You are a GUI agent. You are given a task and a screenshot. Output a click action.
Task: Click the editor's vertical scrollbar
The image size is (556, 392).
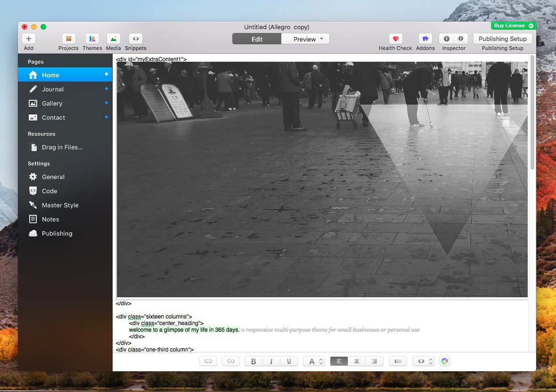coord(532,113)
